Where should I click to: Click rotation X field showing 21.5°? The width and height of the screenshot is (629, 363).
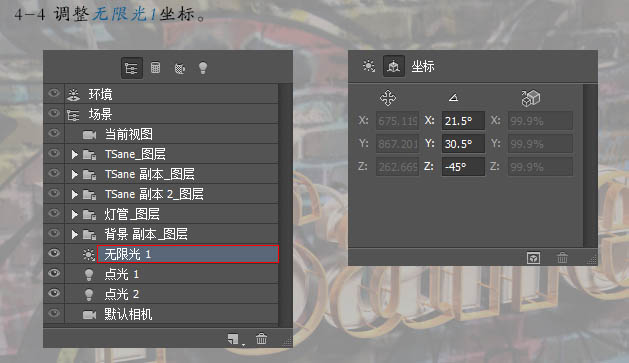coord(463,121)
